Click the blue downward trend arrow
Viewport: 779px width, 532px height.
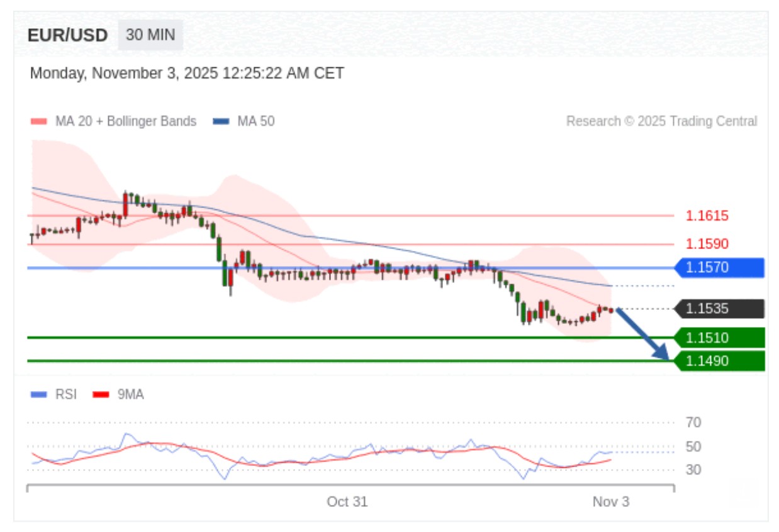[x=643, y=335]
